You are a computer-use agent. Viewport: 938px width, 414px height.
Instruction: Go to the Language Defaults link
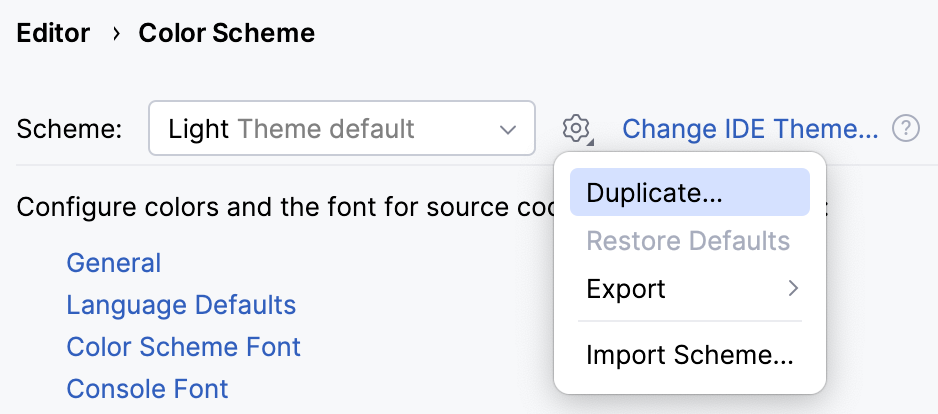point(181,305)
